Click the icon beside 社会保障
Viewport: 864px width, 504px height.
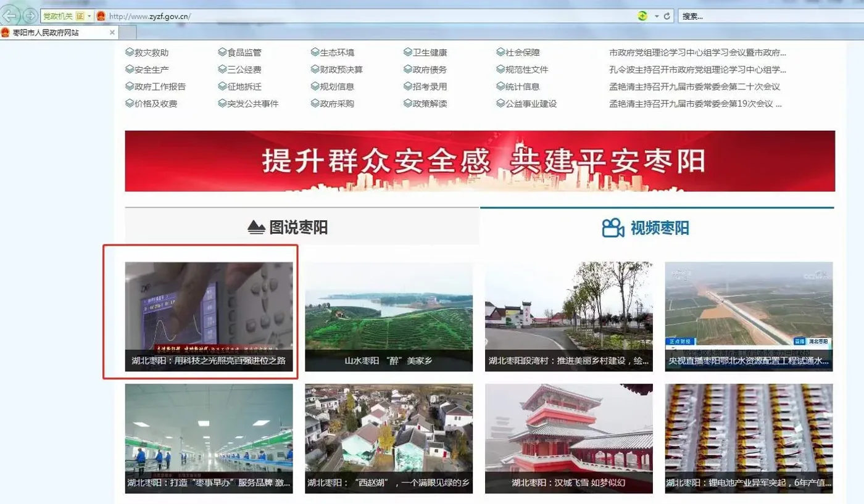point(501,52)
